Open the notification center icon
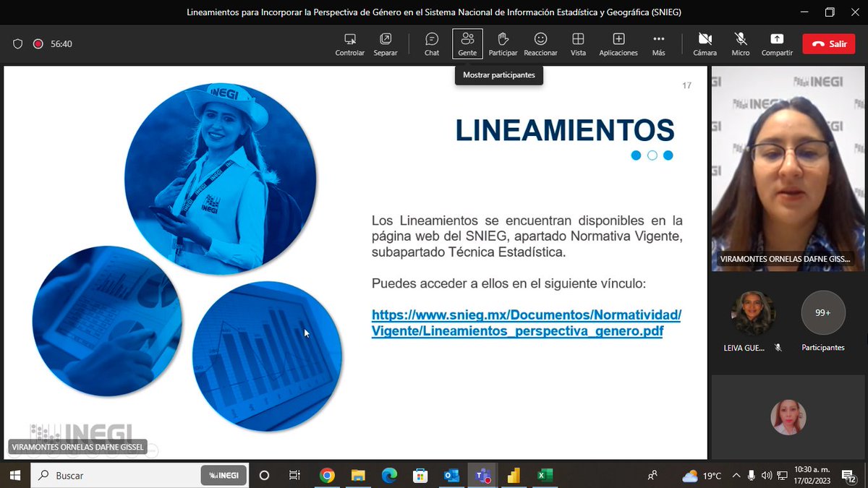 pyautogui.click(x=848, y=475)
